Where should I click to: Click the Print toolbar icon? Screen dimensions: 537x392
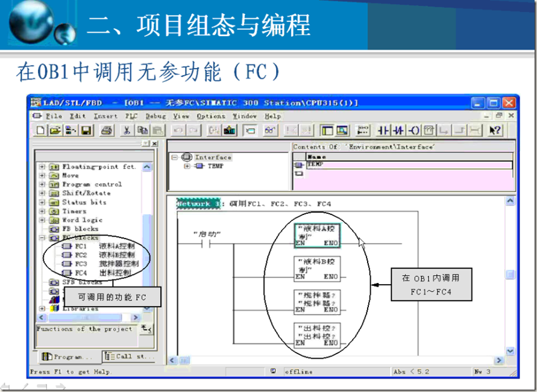click(107, 130)
